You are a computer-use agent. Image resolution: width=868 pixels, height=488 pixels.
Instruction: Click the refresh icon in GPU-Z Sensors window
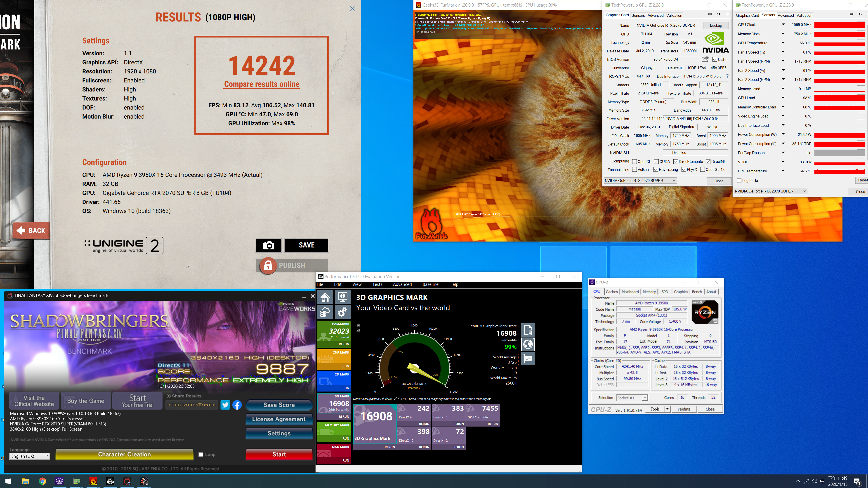pyautogui.click(x=860, y=14)
